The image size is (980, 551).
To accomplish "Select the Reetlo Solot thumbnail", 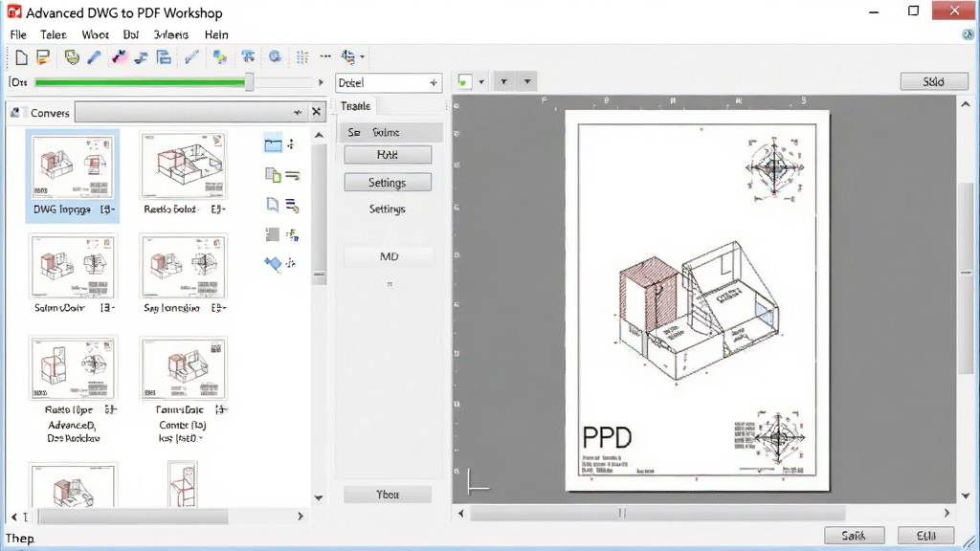I will click(183, 166).
